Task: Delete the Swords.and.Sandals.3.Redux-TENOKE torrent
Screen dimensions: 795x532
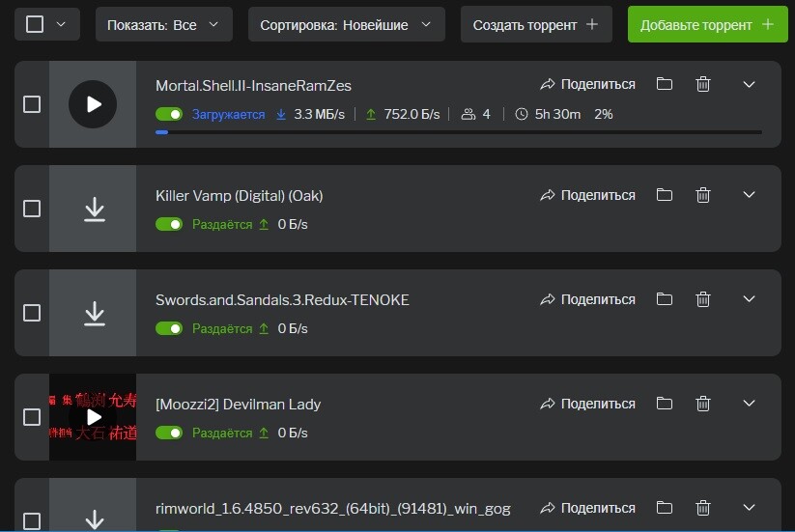Action: [x=702, y=299]
